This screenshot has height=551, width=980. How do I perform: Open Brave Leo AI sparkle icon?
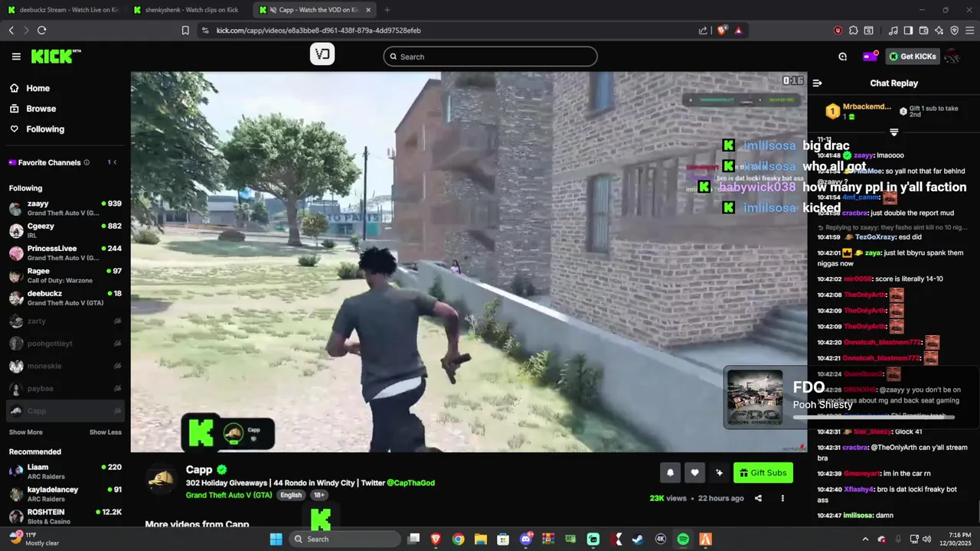click(x=939, y=31)
